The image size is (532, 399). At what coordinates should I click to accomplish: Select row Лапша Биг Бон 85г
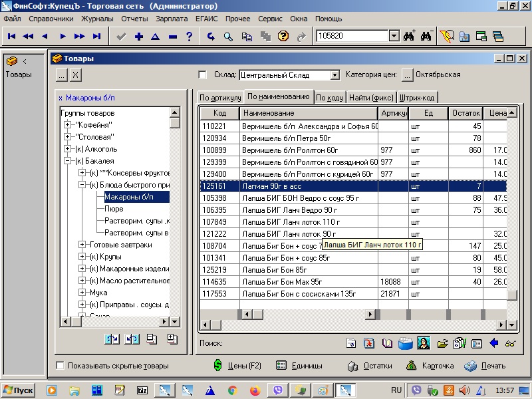point(353,270)
